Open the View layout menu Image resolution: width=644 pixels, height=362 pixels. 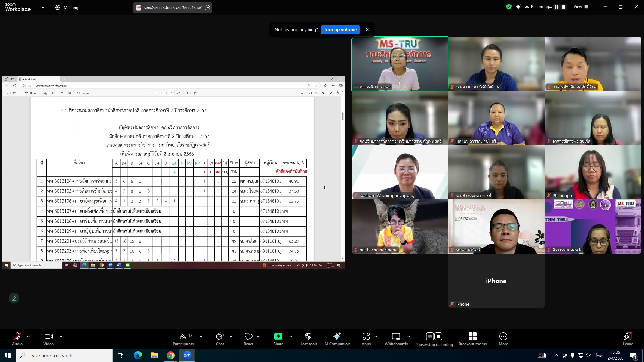point(581,7)
